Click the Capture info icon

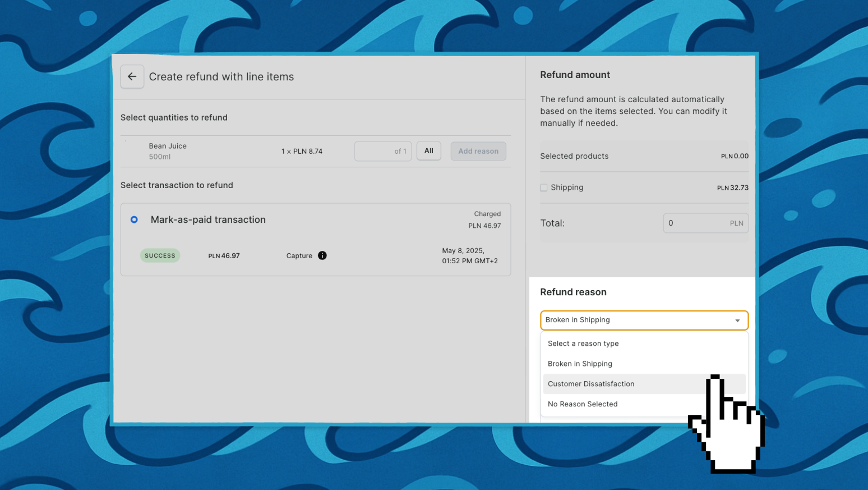pos(322,255)
